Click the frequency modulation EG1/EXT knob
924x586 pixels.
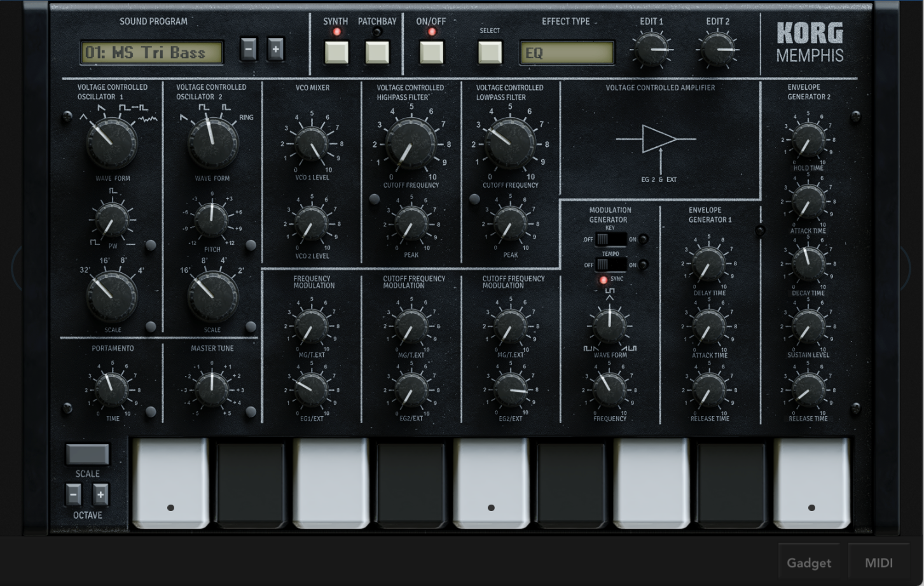tap(312, 389)
